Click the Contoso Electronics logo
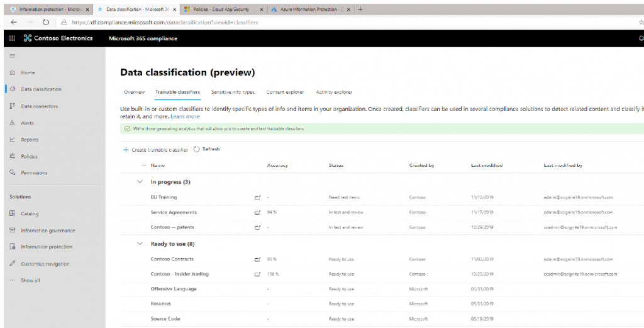 click(58, 38)
